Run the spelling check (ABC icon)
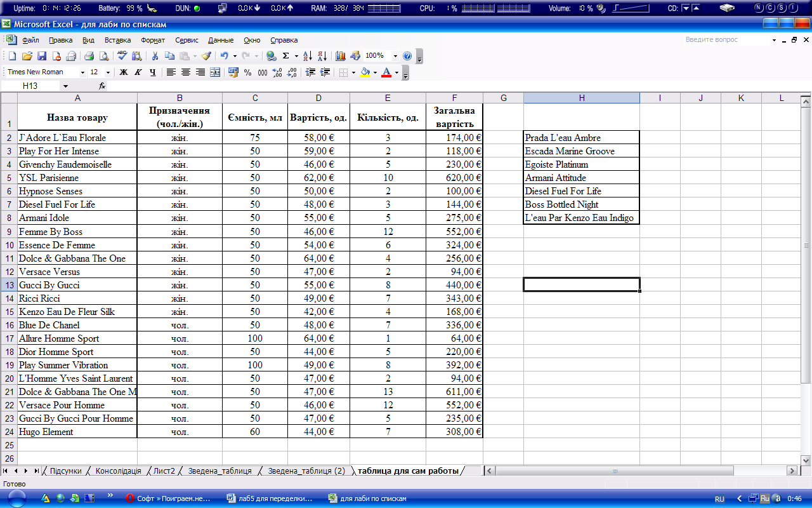Screen dimensions: 812x508 click(x=122, y=56)
